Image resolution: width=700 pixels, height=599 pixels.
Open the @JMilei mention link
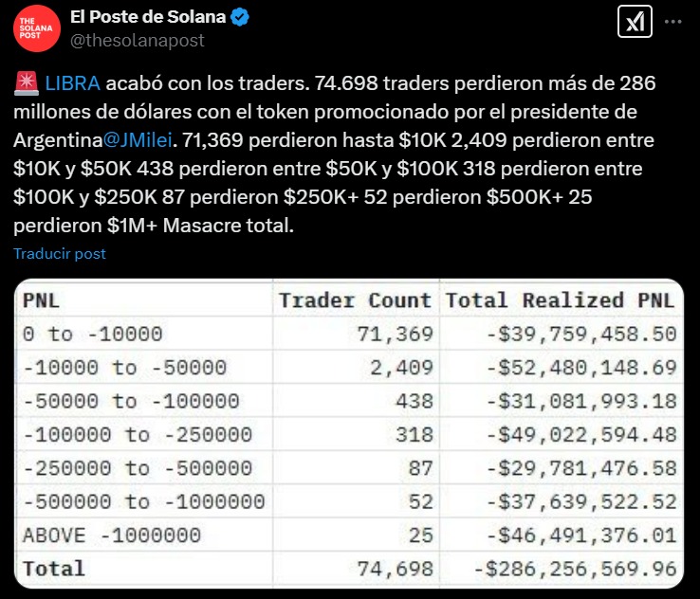[138, 140]
